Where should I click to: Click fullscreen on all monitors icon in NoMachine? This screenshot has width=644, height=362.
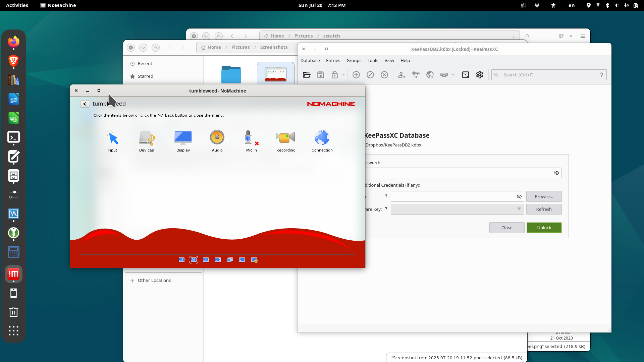click(x=230, y=260)
